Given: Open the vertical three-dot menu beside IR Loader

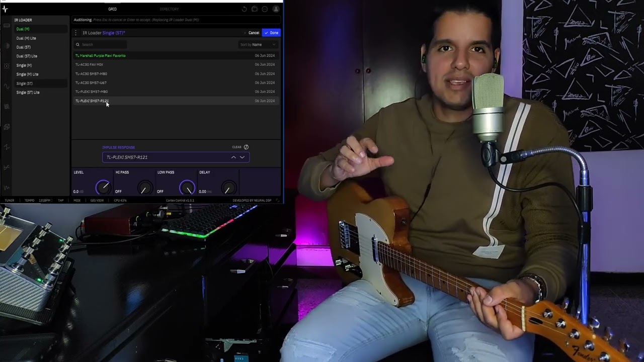Looking at the screenshot, I should pyautogui.click(x=76, y=33).
